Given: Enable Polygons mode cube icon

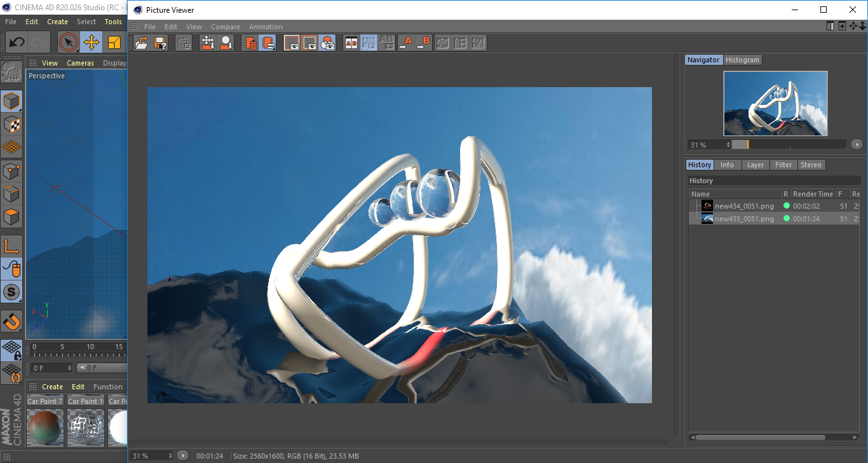Looking at the screenshot, I should pos(11,216).
